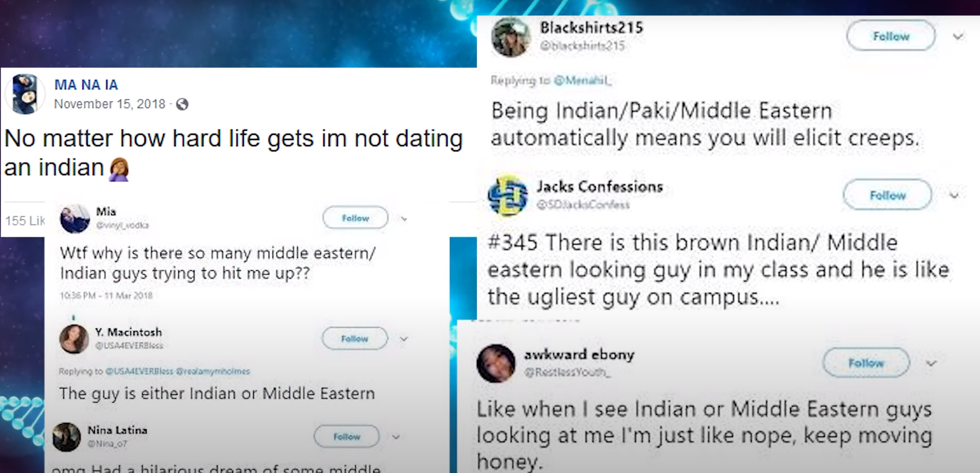Click the MA NA IA profile picture
The width and height of the screenshot is (980, 473).
coord(25,94)
